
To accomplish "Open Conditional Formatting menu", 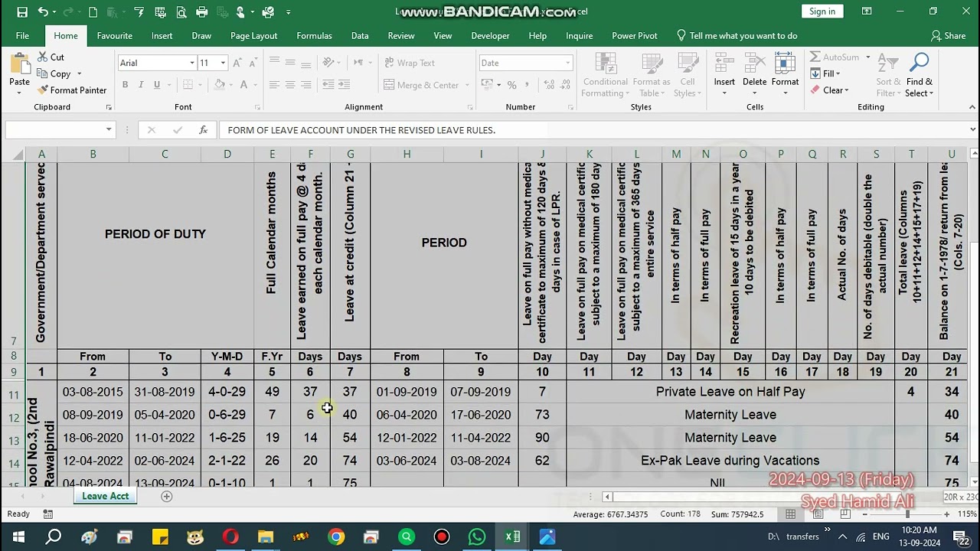I will click(605, 76).
